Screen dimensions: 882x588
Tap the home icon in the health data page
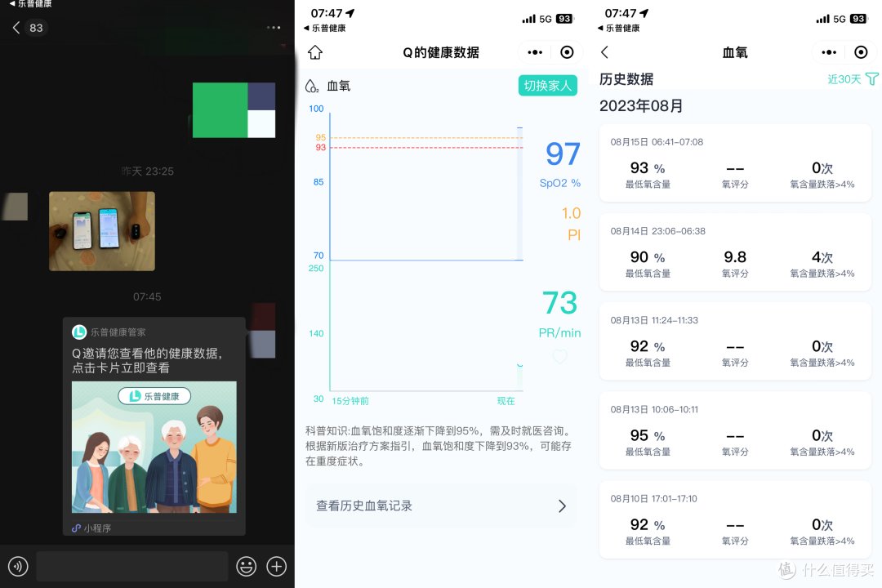(x=315, y=52)
